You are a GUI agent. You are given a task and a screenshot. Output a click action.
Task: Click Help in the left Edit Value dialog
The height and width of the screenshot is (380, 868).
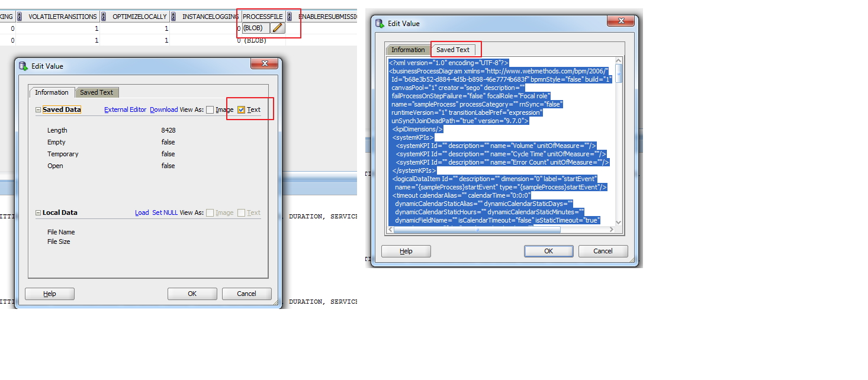point(50,294)
